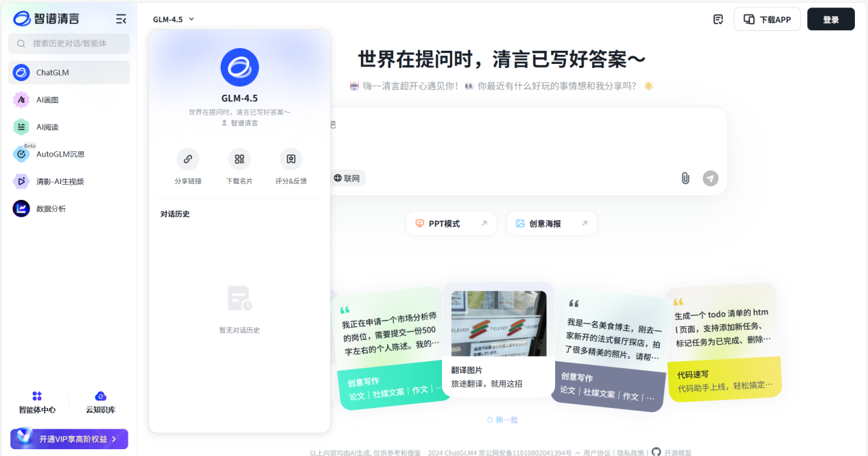
Task: Click 开通VIP享高阶权益 banner
Action: [x=69, y=439]
